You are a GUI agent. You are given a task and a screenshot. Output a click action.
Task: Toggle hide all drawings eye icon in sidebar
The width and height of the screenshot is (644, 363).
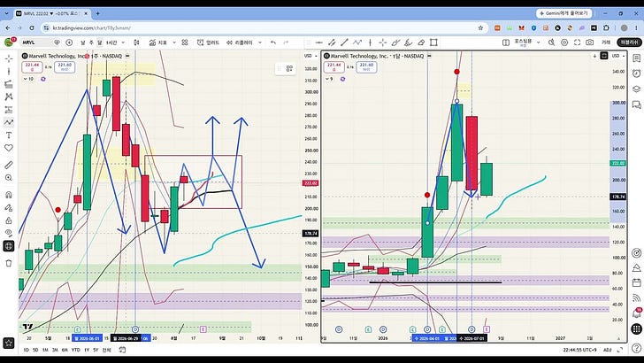click(9, 233)
